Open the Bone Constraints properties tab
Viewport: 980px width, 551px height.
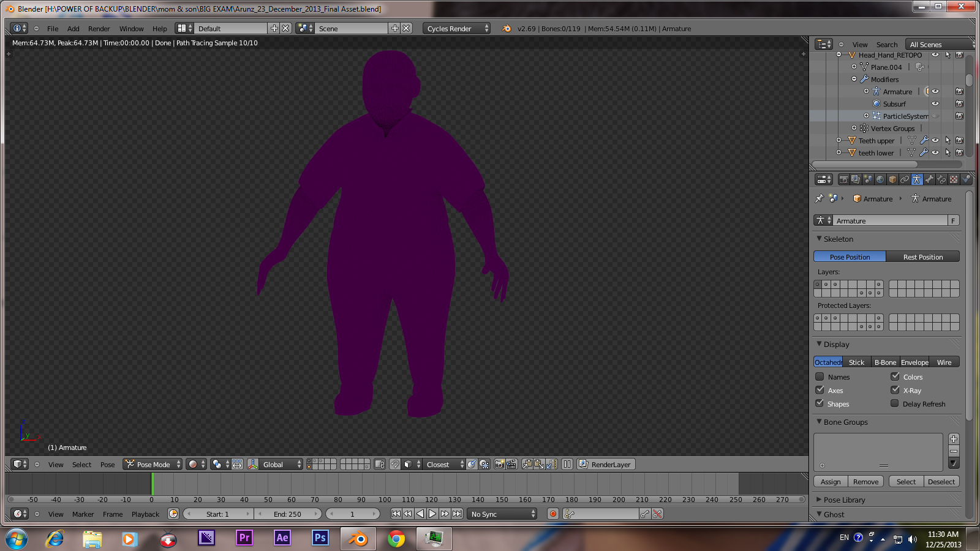pyautogui.click(x=941, y=179)
